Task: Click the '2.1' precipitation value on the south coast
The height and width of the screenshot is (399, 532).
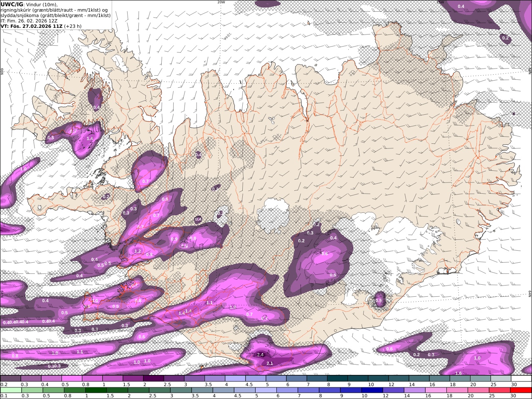Action: pyautogui.click(x=269, y=363)
